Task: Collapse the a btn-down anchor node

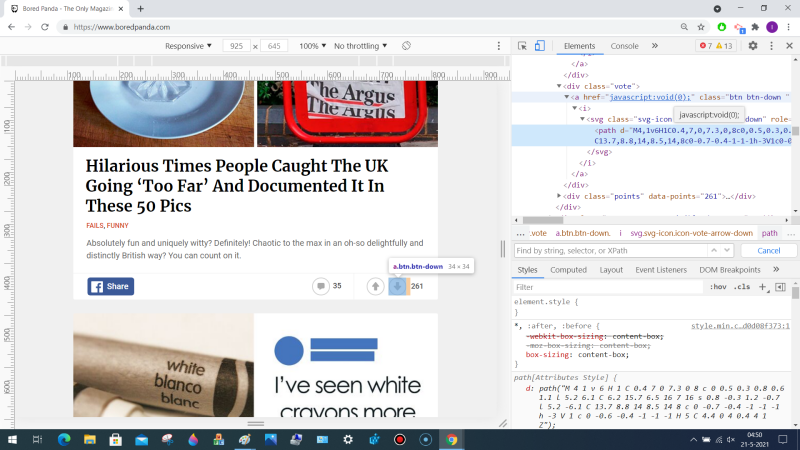Action: tap(566, 97)
